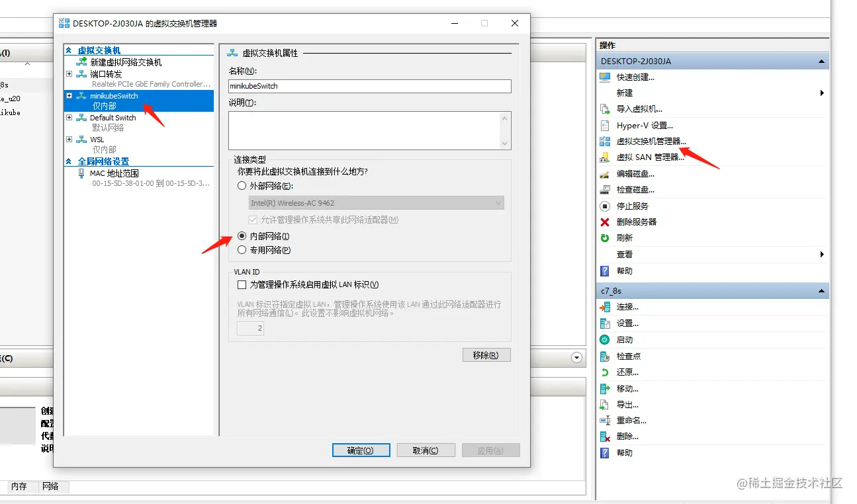
Task: Click the green 刷新 icon
Action: pyautogui.click(x=605, y=237)
